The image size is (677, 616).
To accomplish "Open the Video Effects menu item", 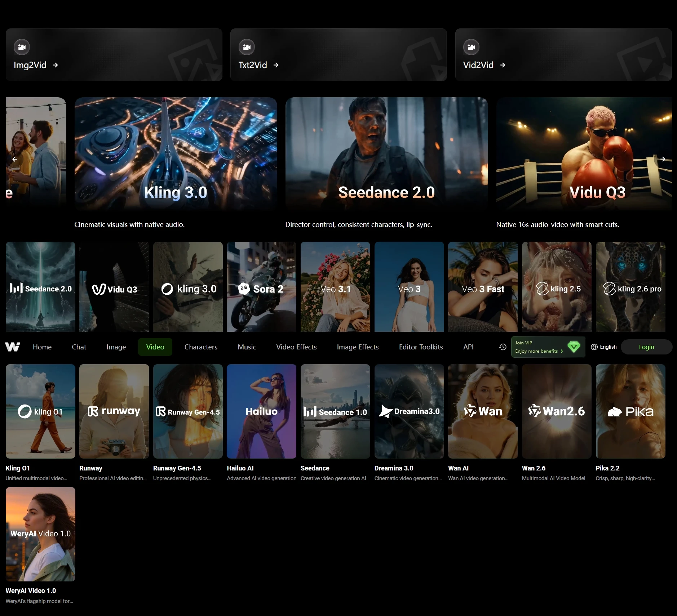I will click(x=296, y=347).
